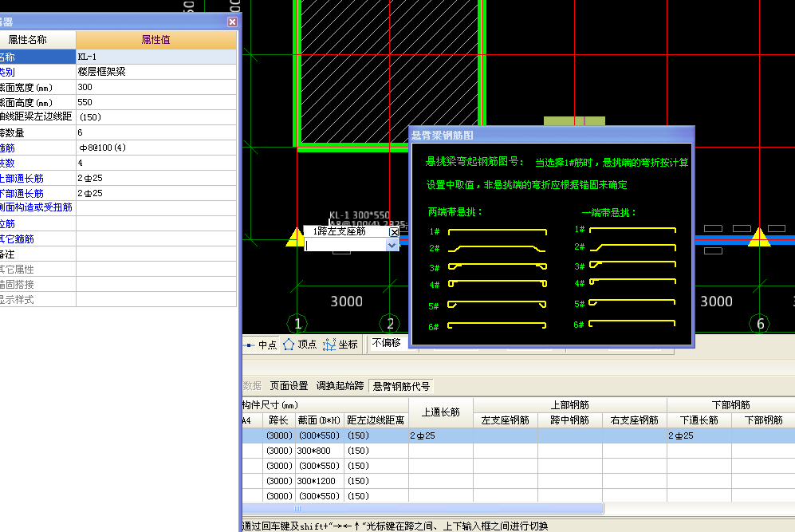Click the 属性值 column header
The image size is (795, 532).
point(156,40)
